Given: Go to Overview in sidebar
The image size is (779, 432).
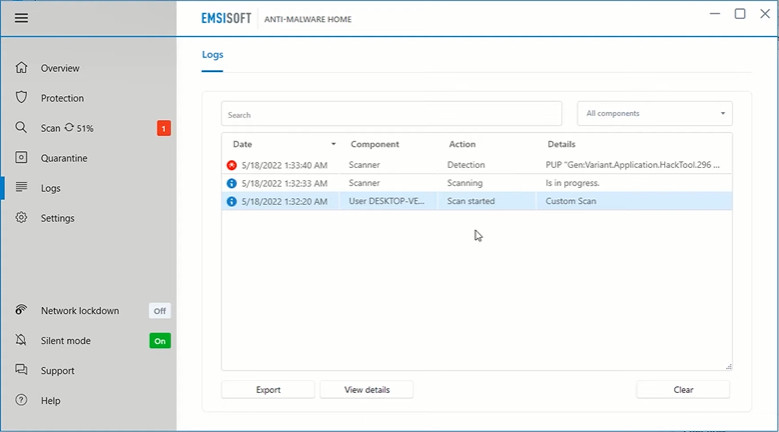Looking at the screenshot, I should pos(60,69).
